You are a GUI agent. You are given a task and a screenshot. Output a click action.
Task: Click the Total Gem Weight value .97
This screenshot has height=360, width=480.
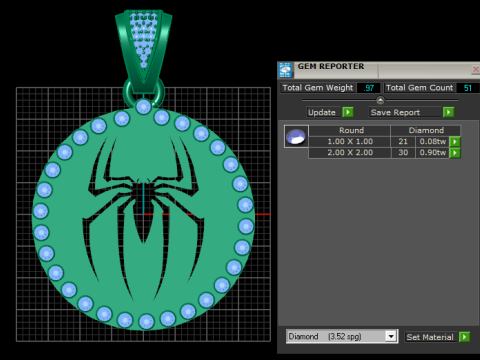click(x=368, y=88)
